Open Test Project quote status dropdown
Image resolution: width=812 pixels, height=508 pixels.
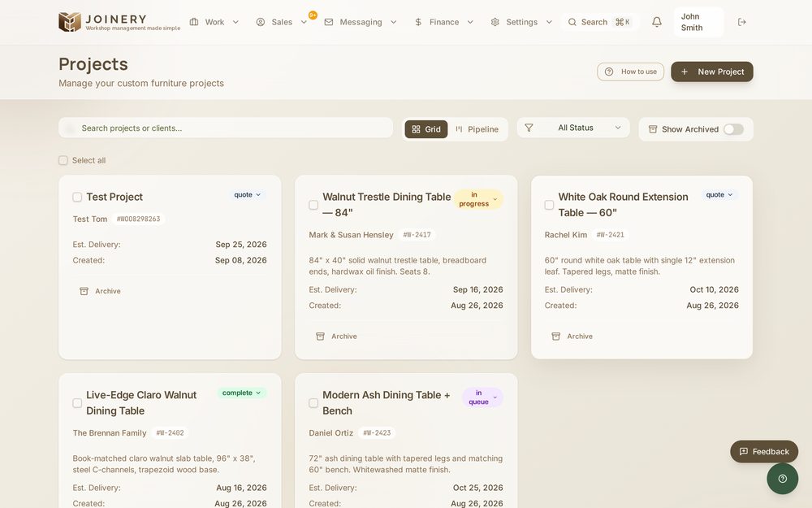point(247,195)
